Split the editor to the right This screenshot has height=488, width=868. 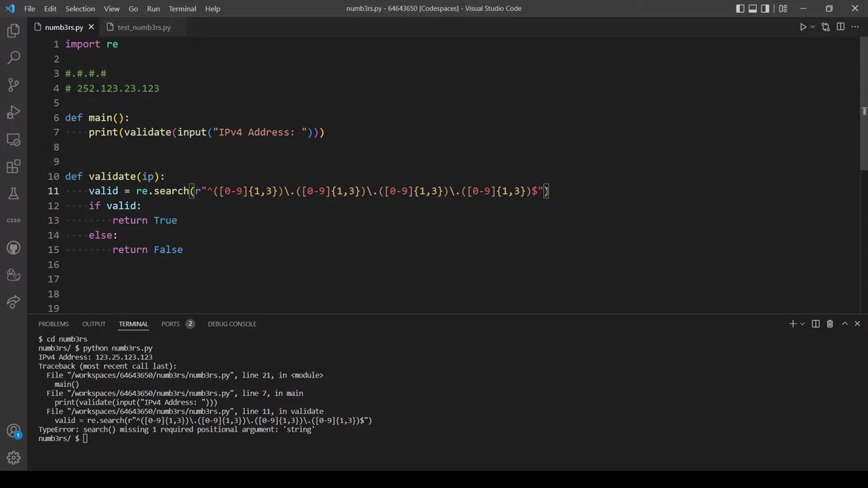[840, 27]
